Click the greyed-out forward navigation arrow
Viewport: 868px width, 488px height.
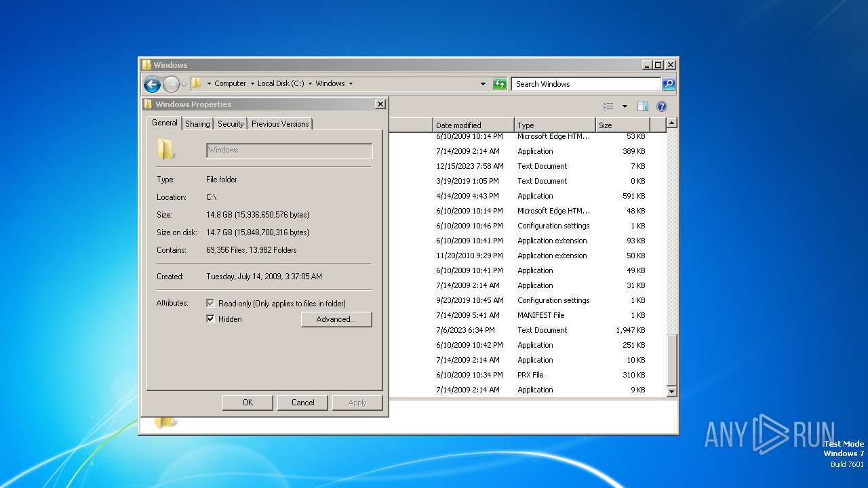(x=171, y=84)
